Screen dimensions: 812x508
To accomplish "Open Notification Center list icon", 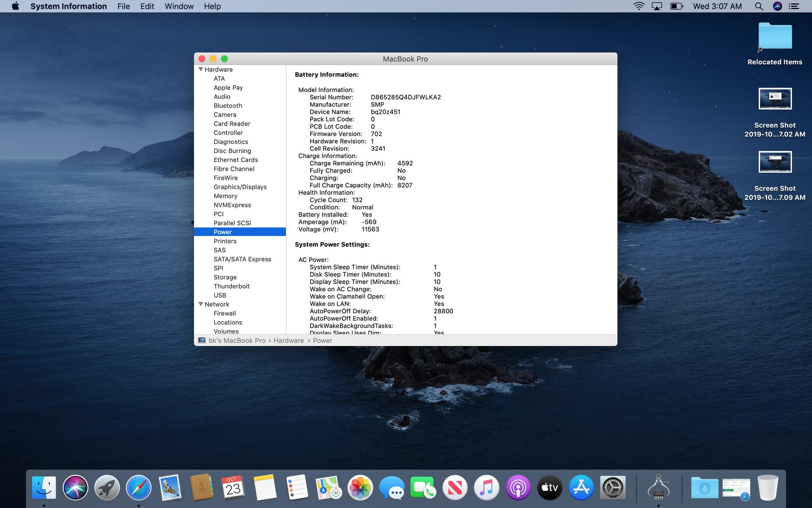I will [x=794, y=6].
